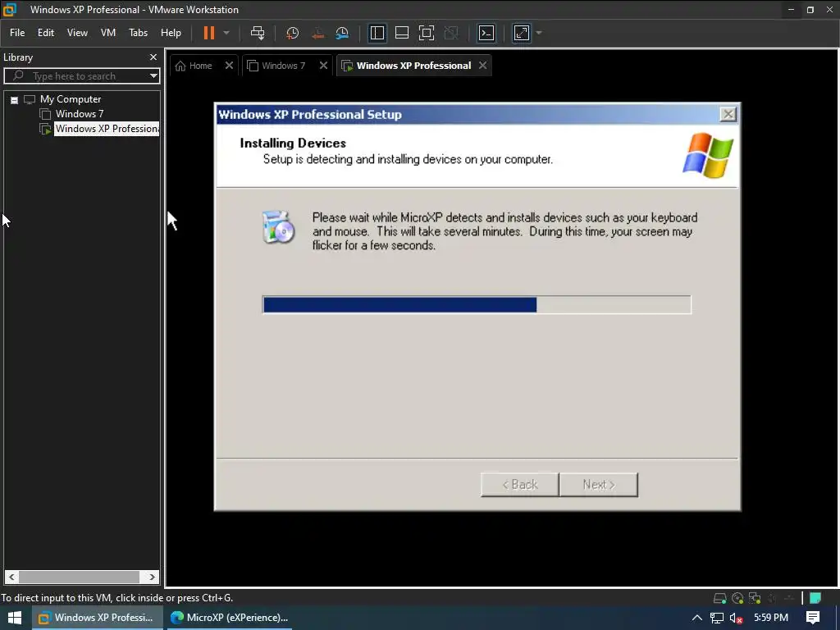Close the Windows XP Professional Setup dialog
This screenshot has height=630, width=840.
click(728, 114)
